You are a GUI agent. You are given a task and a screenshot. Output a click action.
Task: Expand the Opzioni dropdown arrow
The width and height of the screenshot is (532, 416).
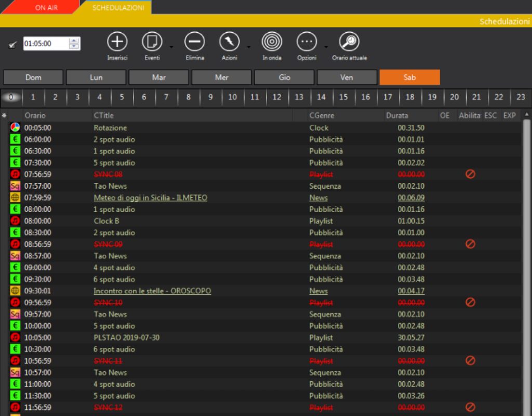(326, 47)
